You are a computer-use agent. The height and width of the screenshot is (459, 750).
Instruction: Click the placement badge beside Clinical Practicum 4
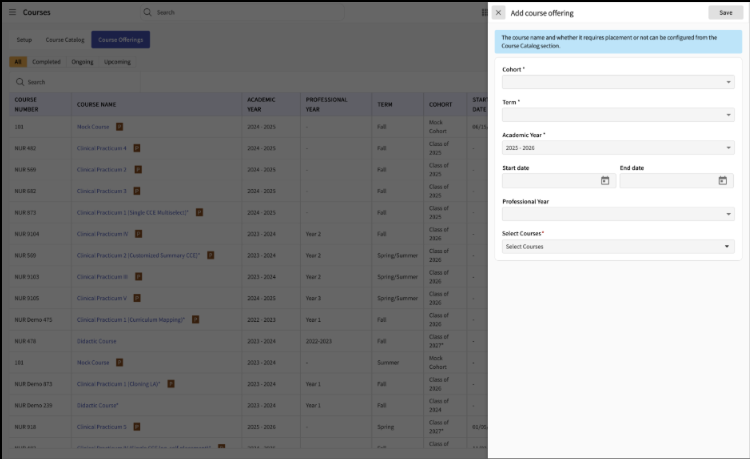tap(137, 148)
